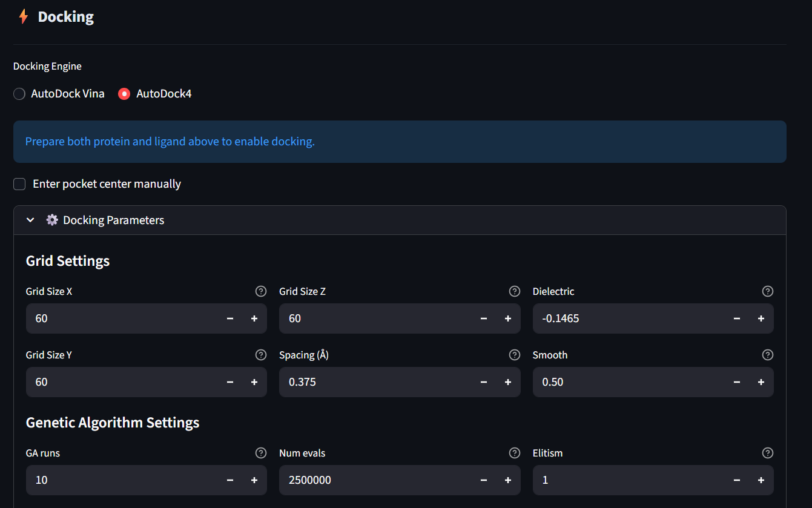Enable Enter pocket center manually checkbox

click(19, 184)
